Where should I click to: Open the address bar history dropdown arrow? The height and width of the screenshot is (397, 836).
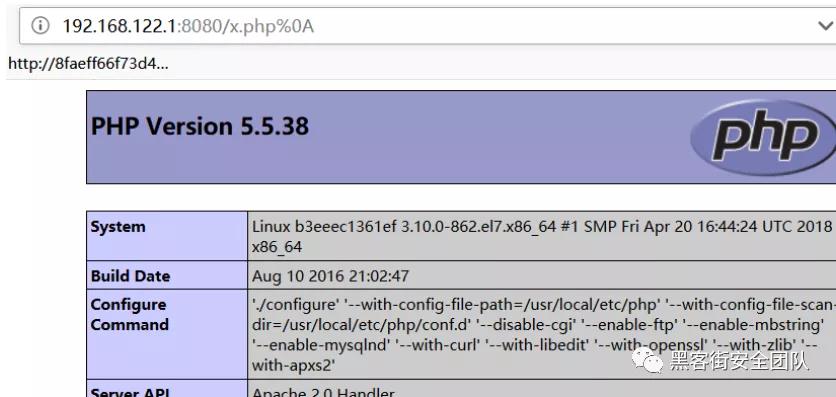pyautogui.click(x=825, y=26)
